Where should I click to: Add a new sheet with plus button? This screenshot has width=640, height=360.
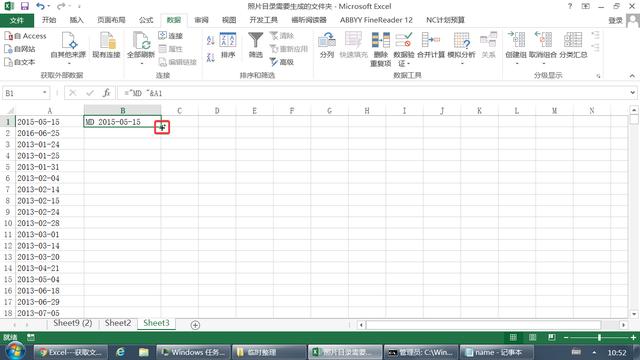click(x=195, y=325)
